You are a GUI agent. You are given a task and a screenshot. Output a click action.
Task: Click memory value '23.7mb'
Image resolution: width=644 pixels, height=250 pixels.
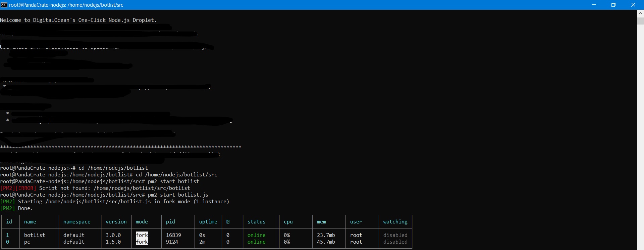point(326,235)
